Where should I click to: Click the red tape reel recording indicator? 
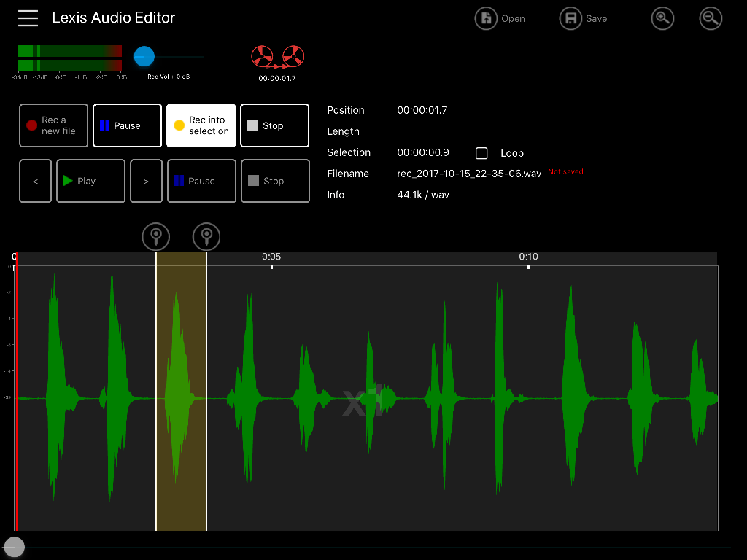279,57
